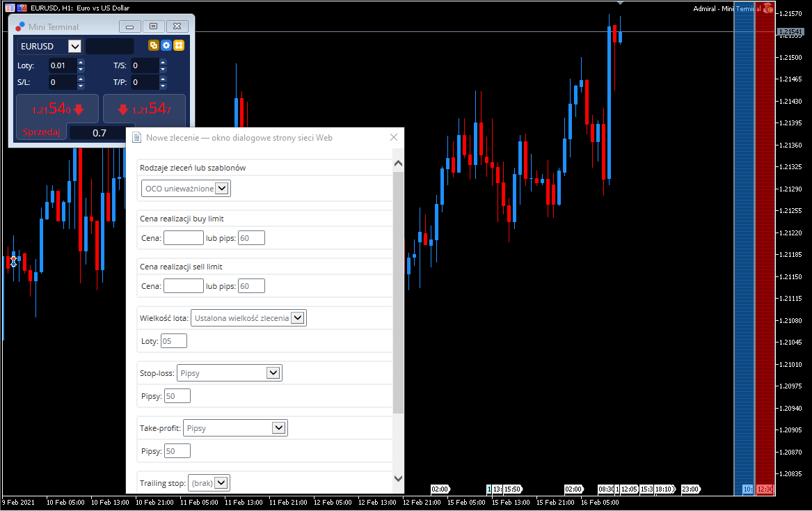Click the orange tools icon in Mini Terminal
812x511 pixels.
click(x=179, y=46)
